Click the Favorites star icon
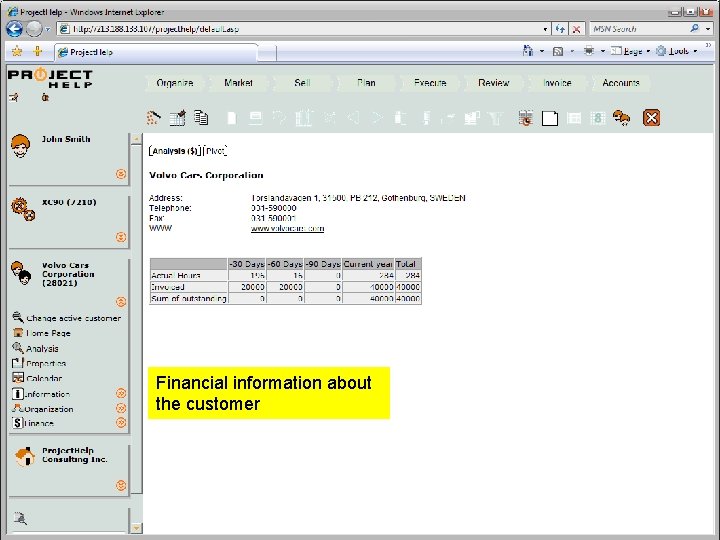This screenshot has width=720, height=540. point(17,51)
